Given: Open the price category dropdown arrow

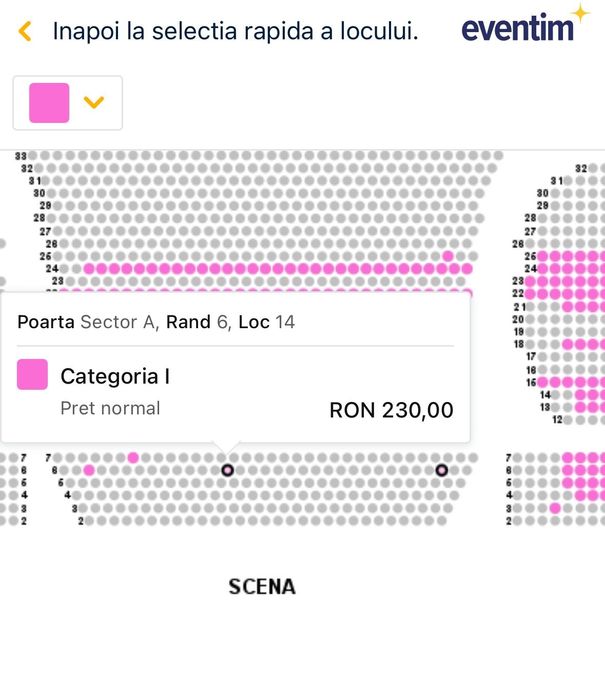Looking at the screenshot, I should tap(95, 102).
